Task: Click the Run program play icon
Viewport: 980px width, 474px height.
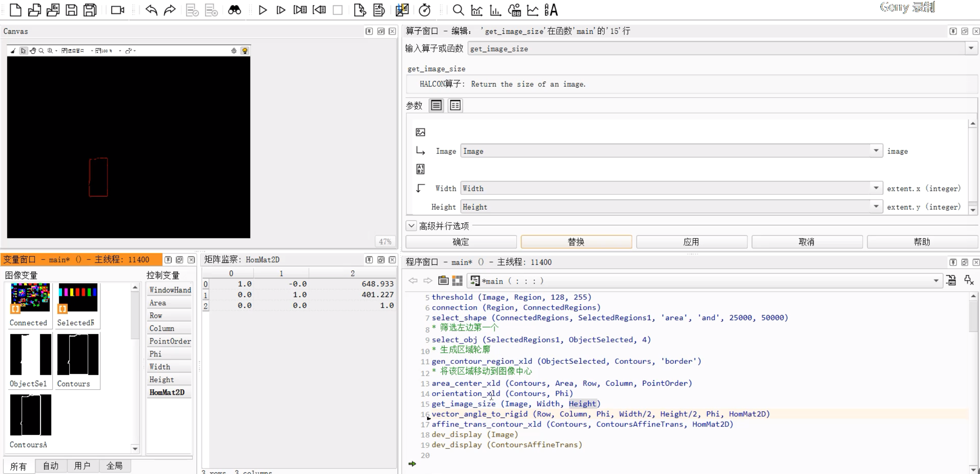Action: coord(262,10)
